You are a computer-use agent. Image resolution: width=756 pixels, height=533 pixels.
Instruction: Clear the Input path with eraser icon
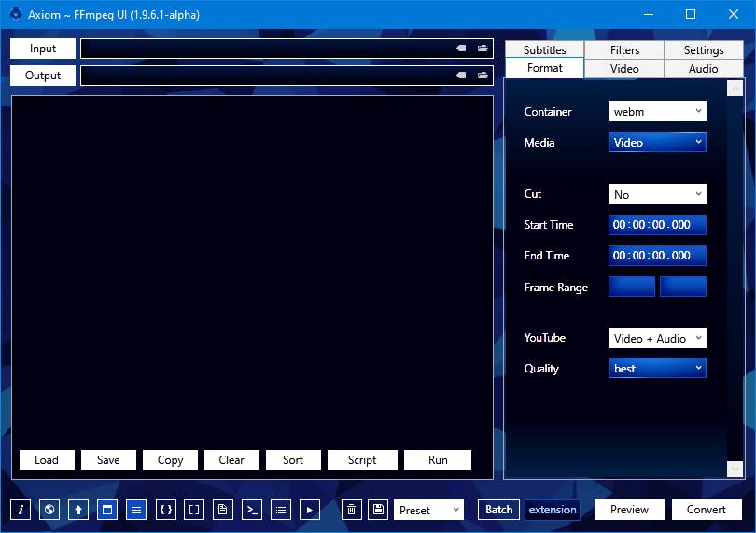[x=461, y=49]
